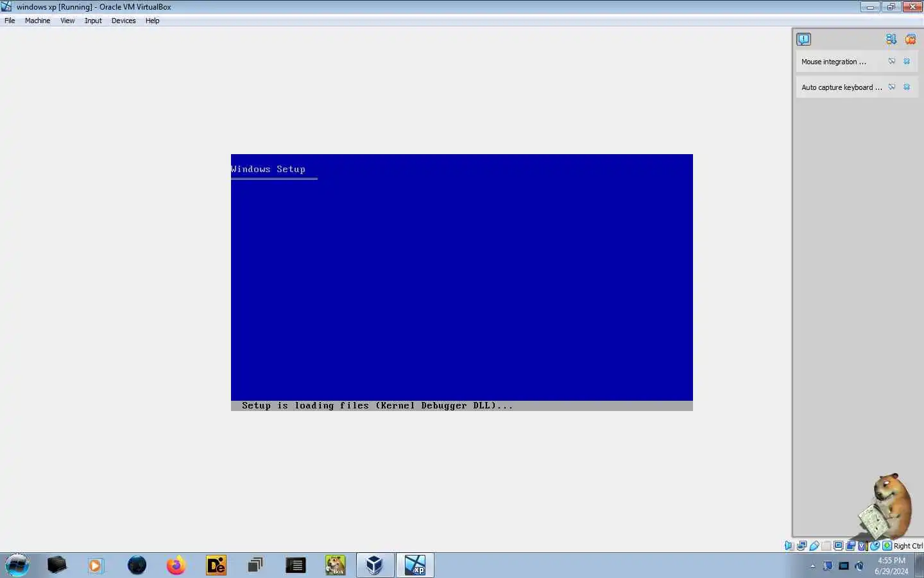Restore down the VirtualBox VM window
This screenshot has width=924, height=578.
(x=891, y=7)
